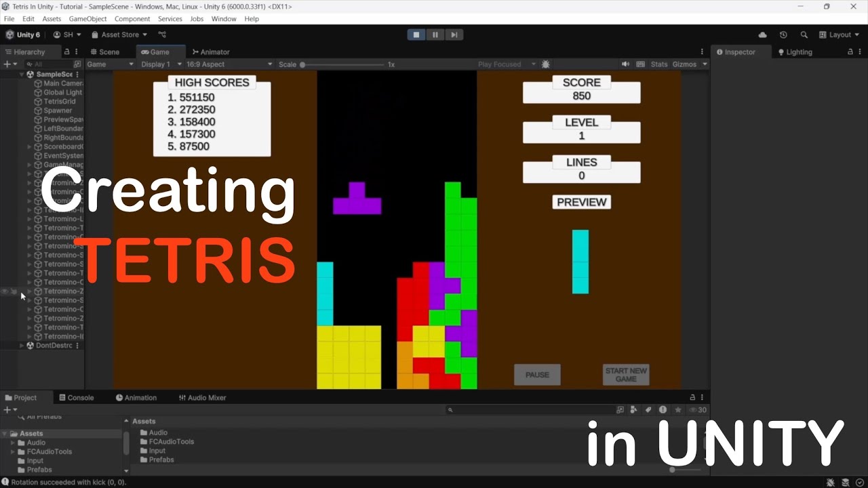Switch to the Animator tab
Image resolution: width=868 pixels, height=488 pixels.
pos(211,52)
